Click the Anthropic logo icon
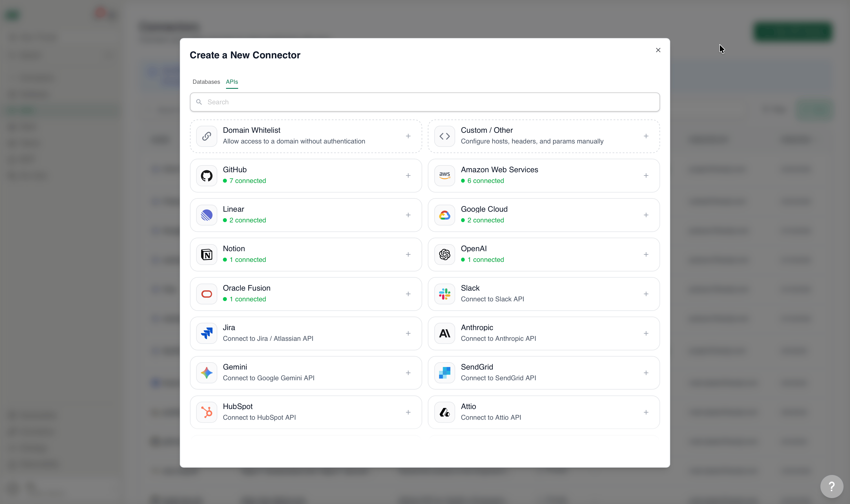Image resolution: width=850 pixels, height=504 pixels. (x=445, y=333)
